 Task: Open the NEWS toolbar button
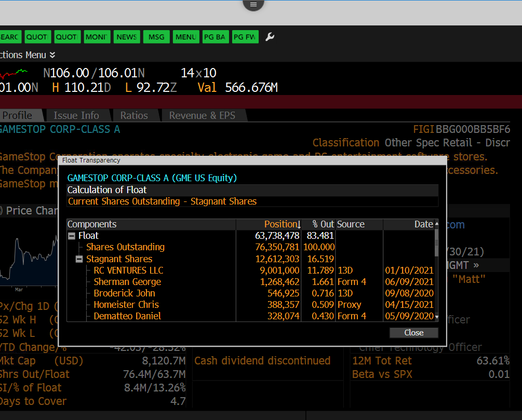pyautogui.click(x=127, y=37)
